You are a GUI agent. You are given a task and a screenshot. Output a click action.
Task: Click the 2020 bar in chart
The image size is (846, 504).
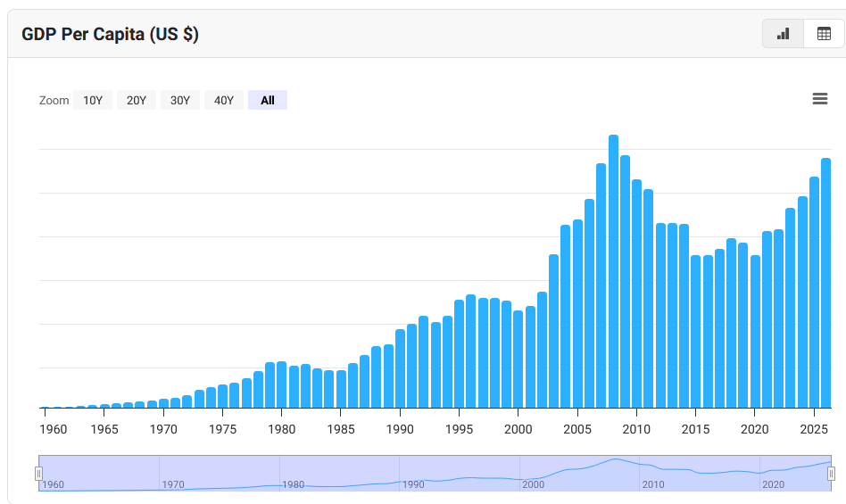click(755, 332)
